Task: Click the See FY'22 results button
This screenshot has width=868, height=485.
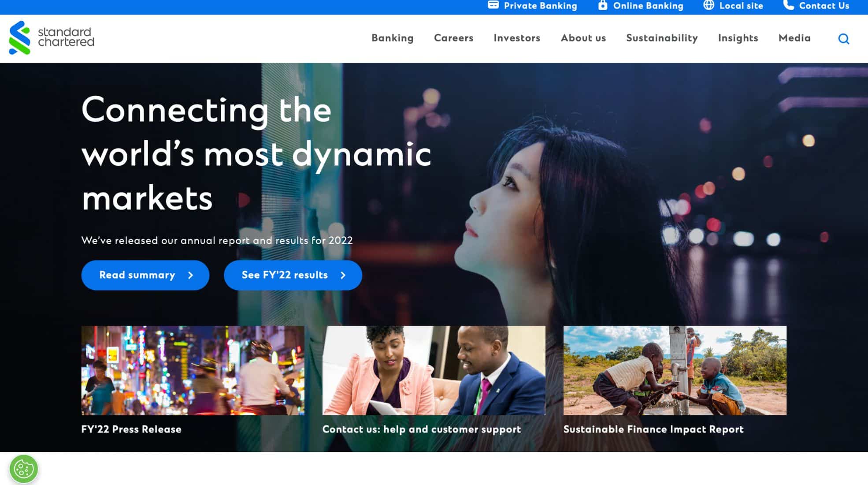Action: coord(293,275)
